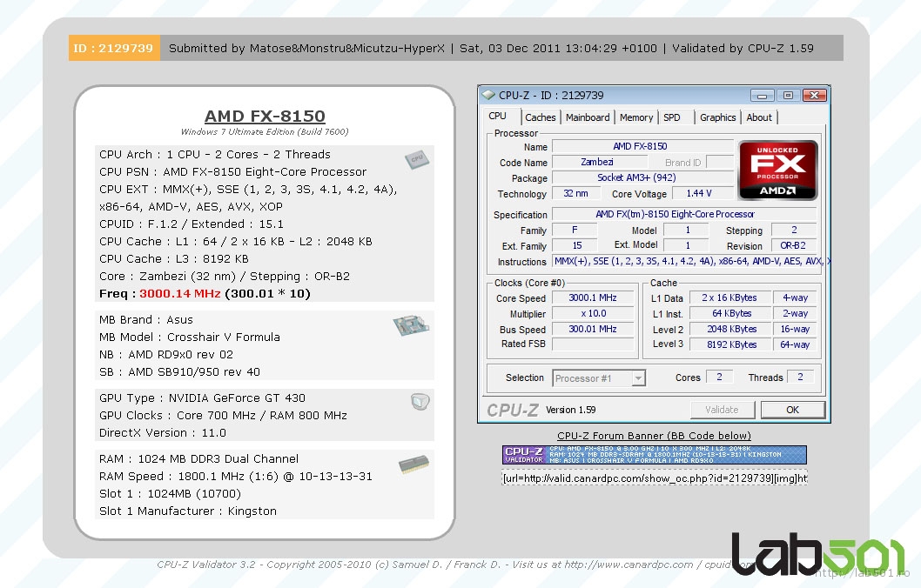Open the Graphics tab

pyautogui.click(x=717, y=117)
